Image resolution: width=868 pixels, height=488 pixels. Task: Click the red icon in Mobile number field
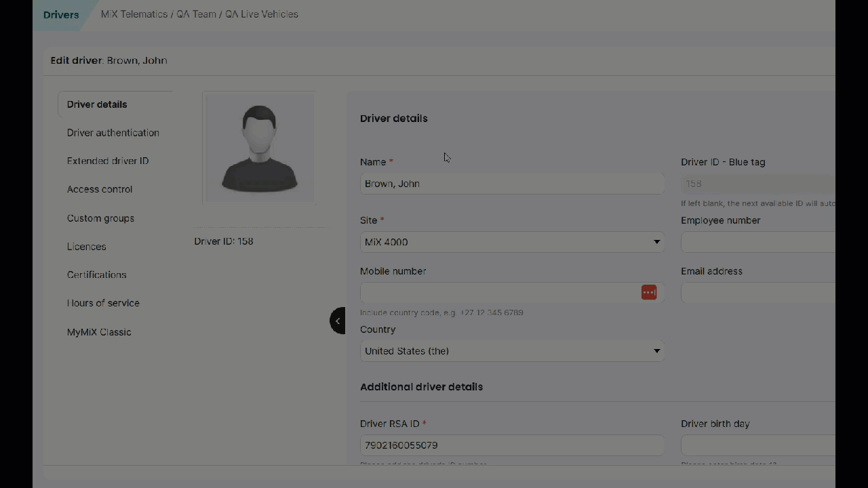pos(649,292)
